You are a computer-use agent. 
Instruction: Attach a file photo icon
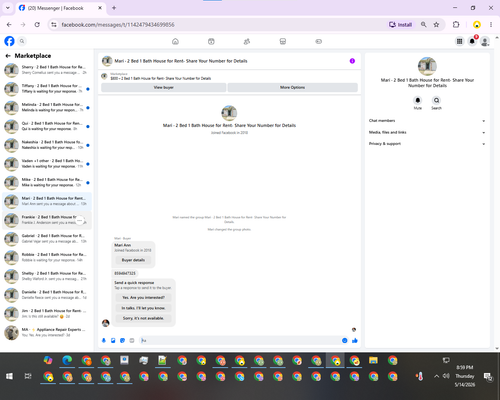click(x=113, y=340)
